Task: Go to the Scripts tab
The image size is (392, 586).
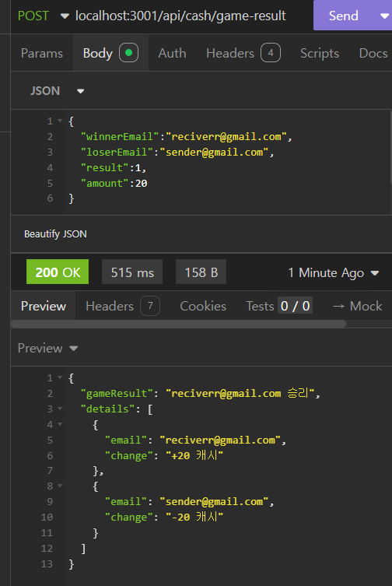Action: pyautogui.click(x=320, y=53)
